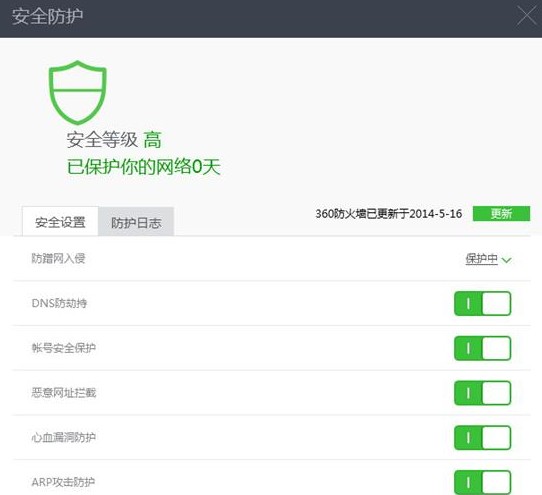The width and height of the screenshot is (542, 495).
Task: Click the 安全等级 高 status text
Action: 114,140
